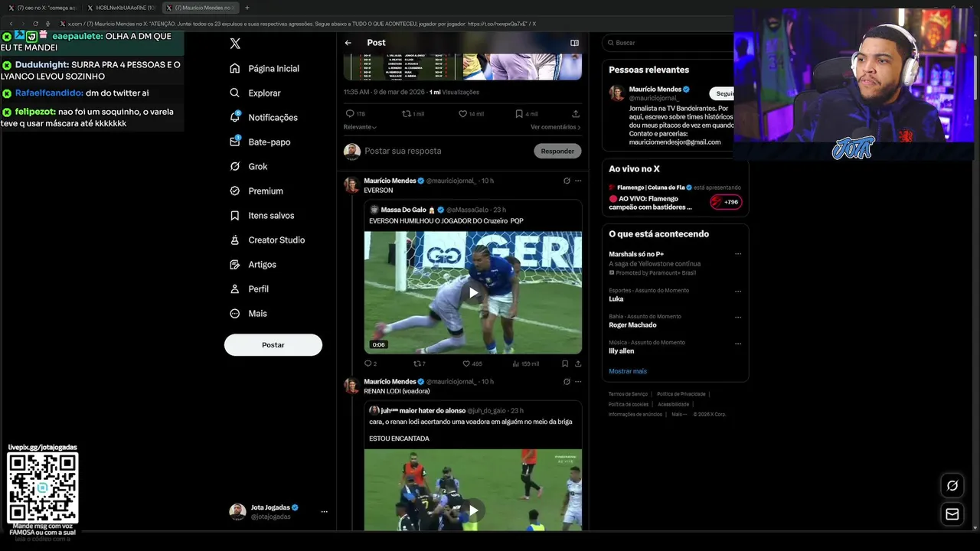Viewport: 980px width, 551px height.
Task: Open Premium in the sidebar
Action: pos(256,191)
